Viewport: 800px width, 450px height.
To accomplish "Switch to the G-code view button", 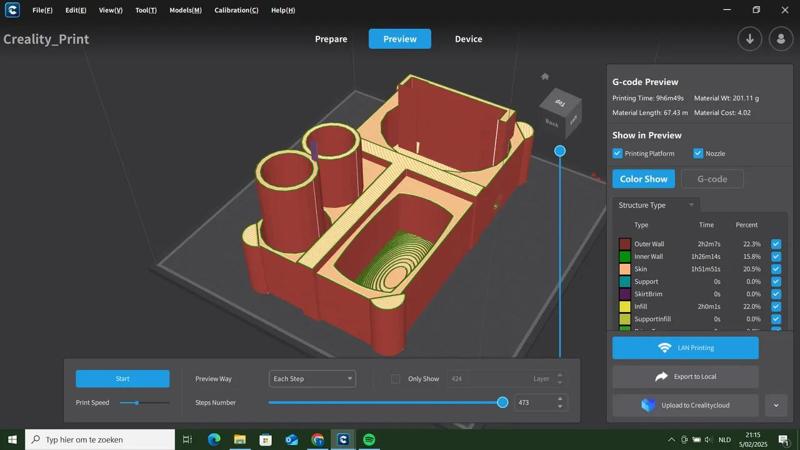I will (x=712, y=179).
